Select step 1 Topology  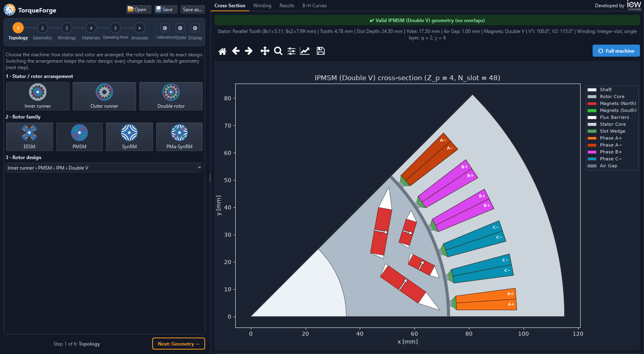(18, 28)
